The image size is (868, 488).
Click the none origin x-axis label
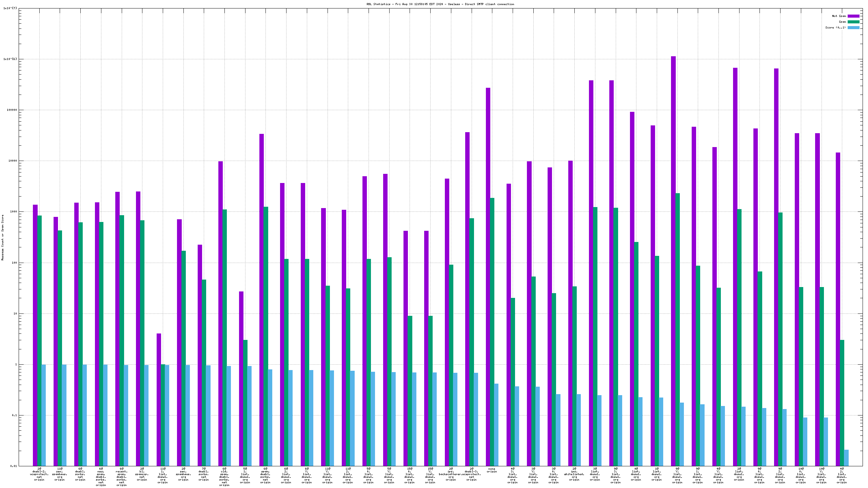[x=492, y=470]
